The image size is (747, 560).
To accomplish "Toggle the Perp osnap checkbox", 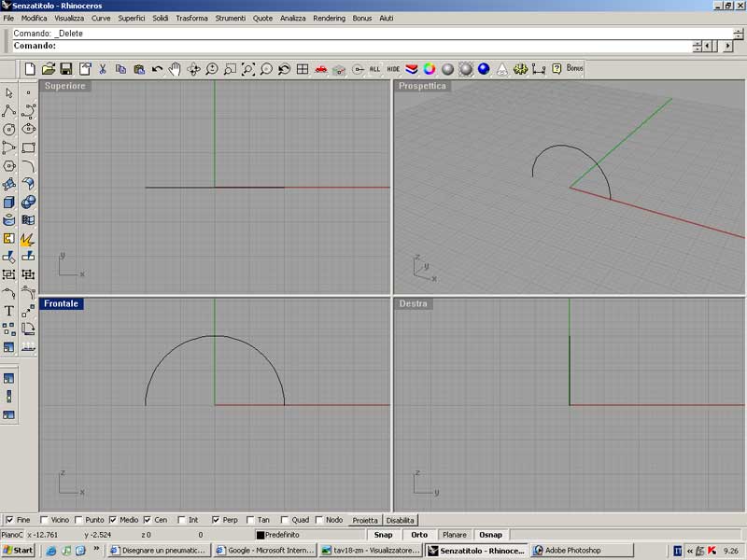I will [x=217, y=520].
